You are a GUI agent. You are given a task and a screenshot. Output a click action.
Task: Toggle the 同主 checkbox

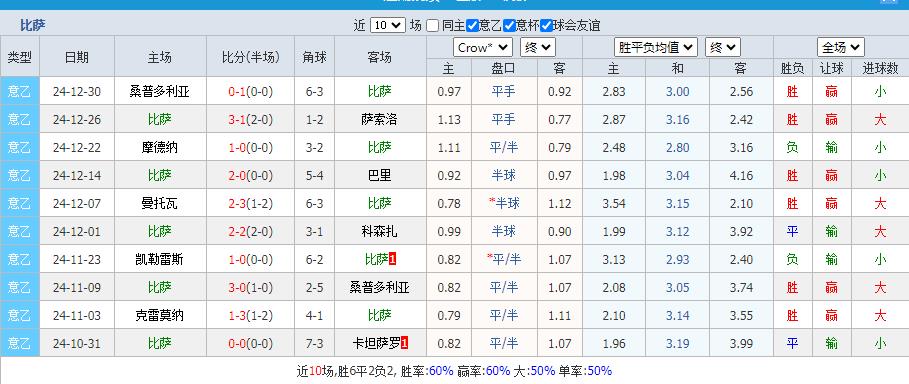tap(432, 26)
